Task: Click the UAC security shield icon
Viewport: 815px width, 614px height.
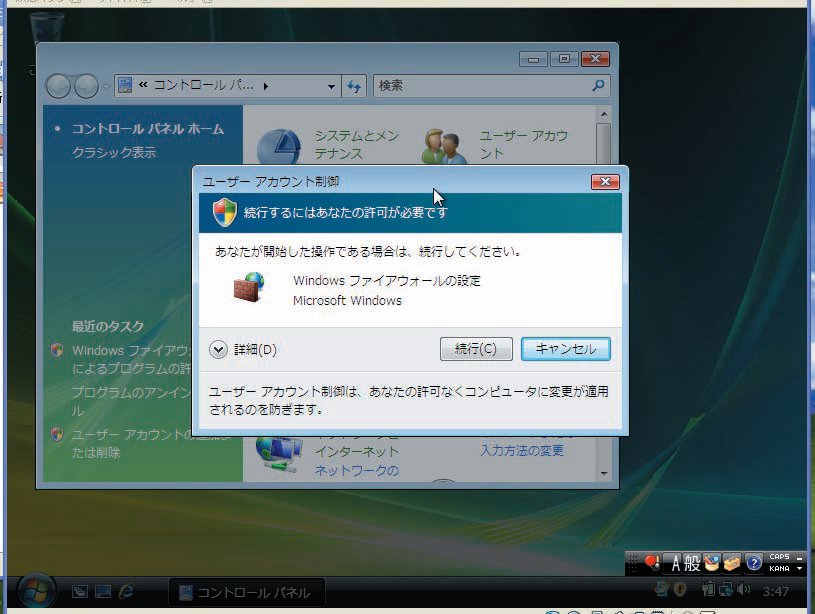Action: click(x=225, y=212)
